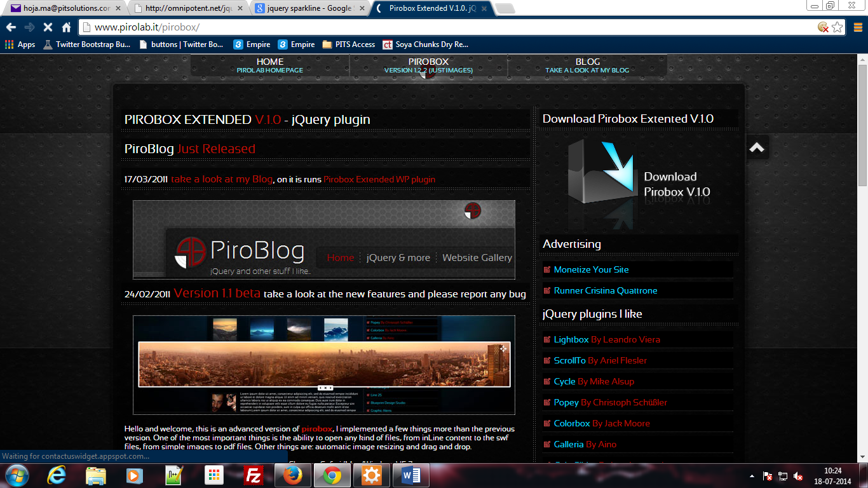Open Windows Explorer folder in taskbar

coord(96,475)
